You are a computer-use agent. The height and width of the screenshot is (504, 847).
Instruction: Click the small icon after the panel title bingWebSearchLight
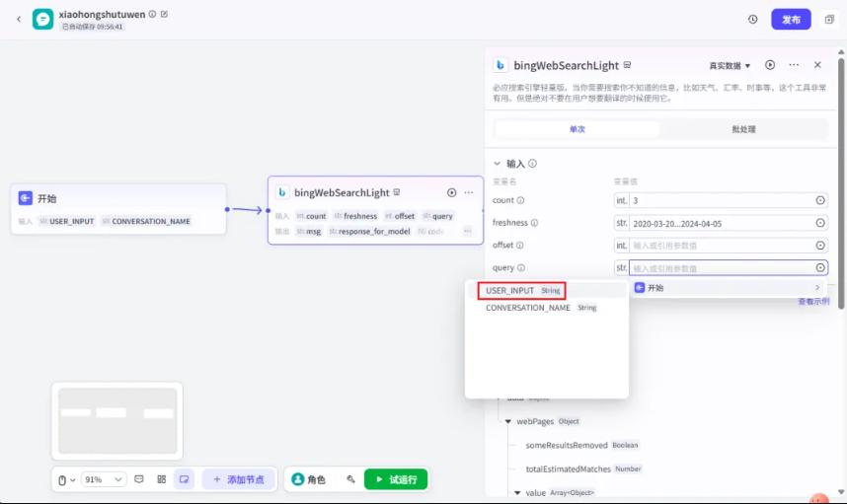627,65
